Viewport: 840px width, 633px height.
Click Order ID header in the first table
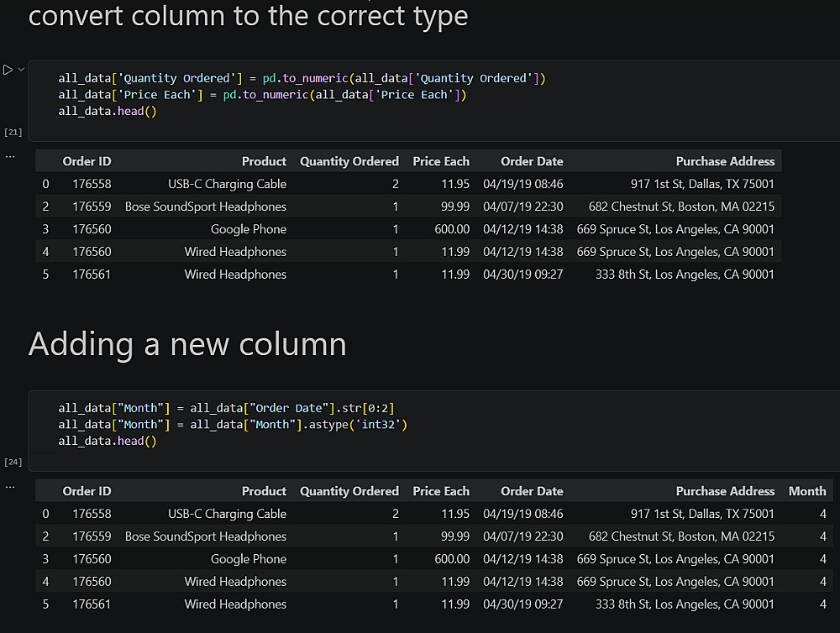(87, 161)
